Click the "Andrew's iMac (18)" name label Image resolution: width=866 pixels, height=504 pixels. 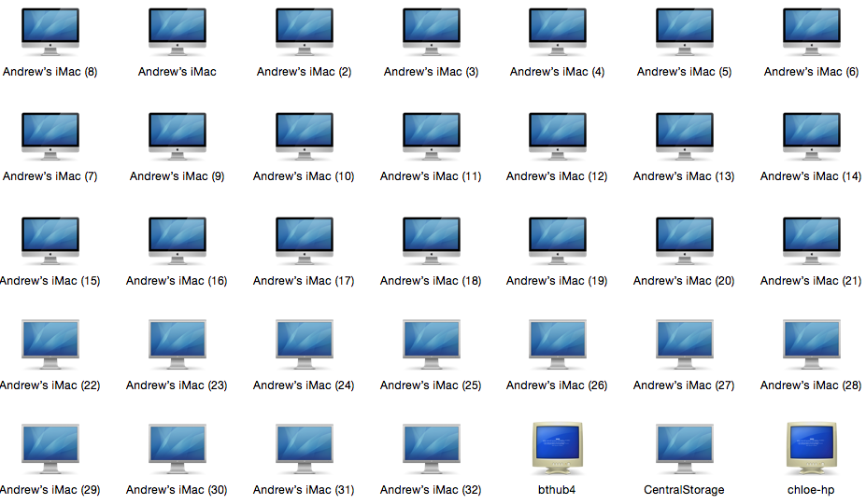point(431,280)
